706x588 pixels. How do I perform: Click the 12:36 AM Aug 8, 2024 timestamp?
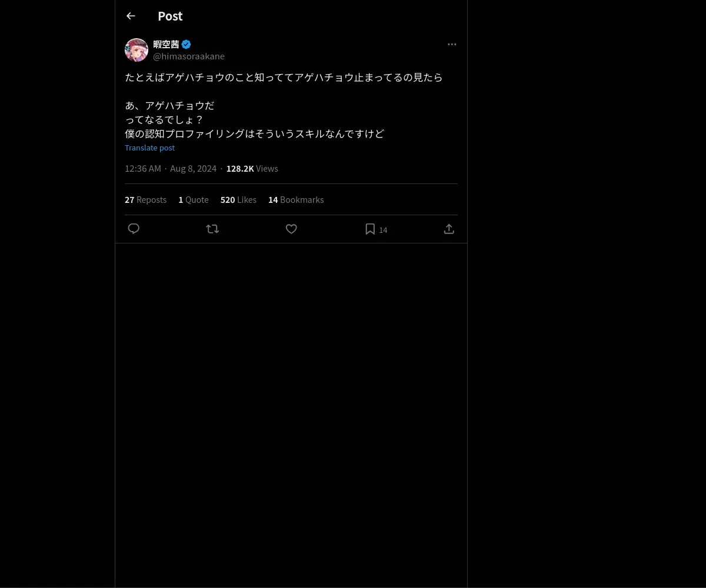point(171,168)
